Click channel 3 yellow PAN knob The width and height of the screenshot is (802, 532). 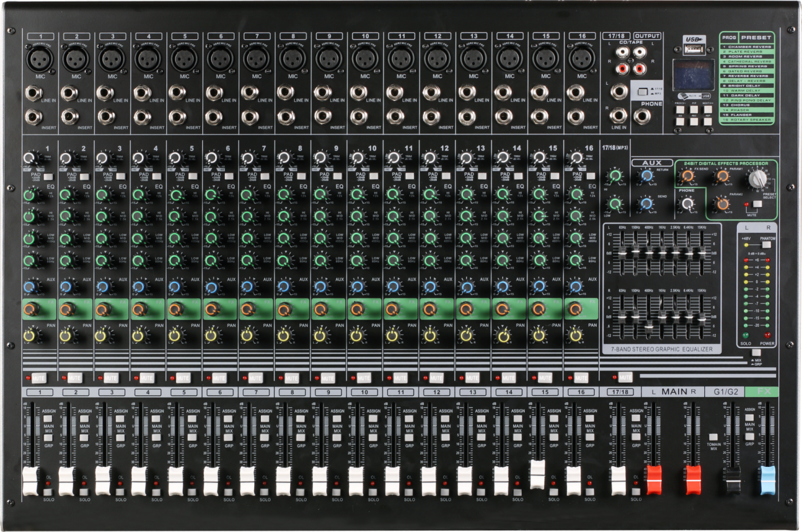pyautogui.click(x=102, y=336)
